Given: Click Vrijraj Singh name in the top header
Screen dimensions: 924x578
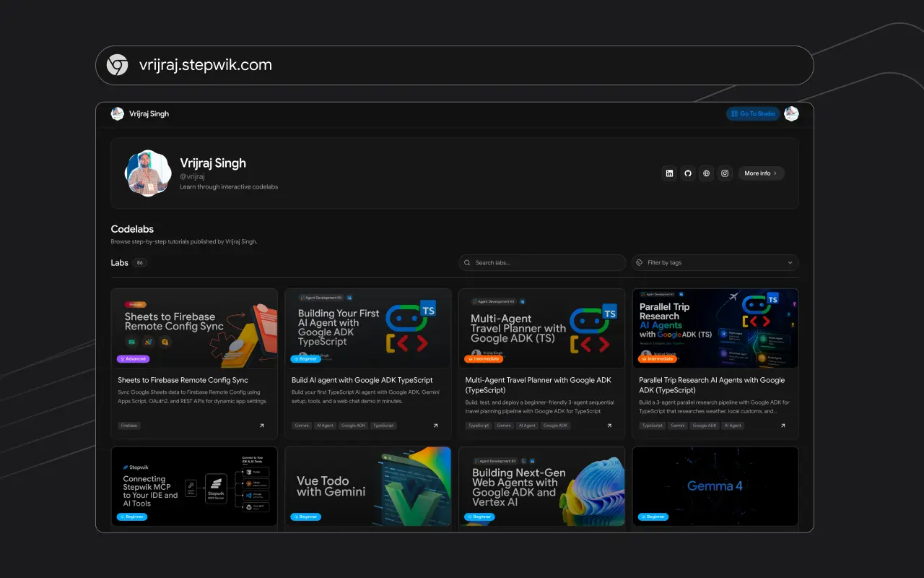Looking at the screenshot, I should (x=149, y=113).
